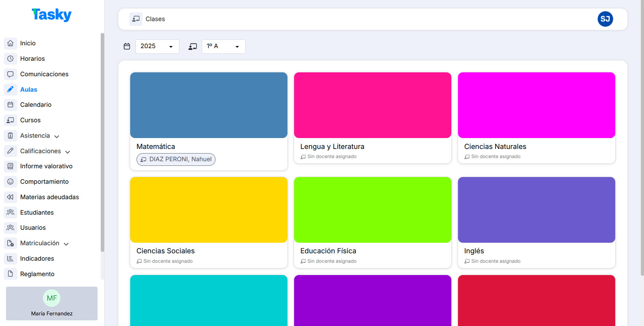Viewport: 644px width, 326px height.
Task: Expand the Calificaciones submenu chevron
Action: 68,152
